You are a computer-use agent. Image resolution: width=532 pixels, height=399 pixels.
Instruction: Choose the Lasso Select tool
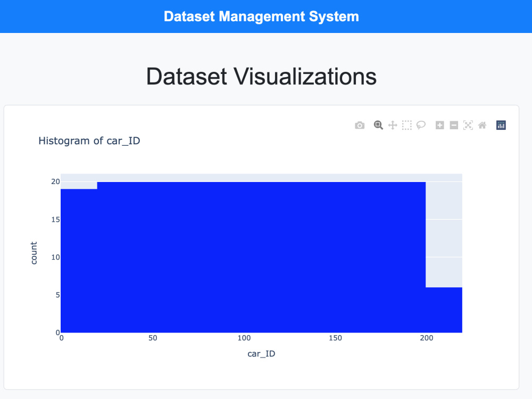coord(421,125)
